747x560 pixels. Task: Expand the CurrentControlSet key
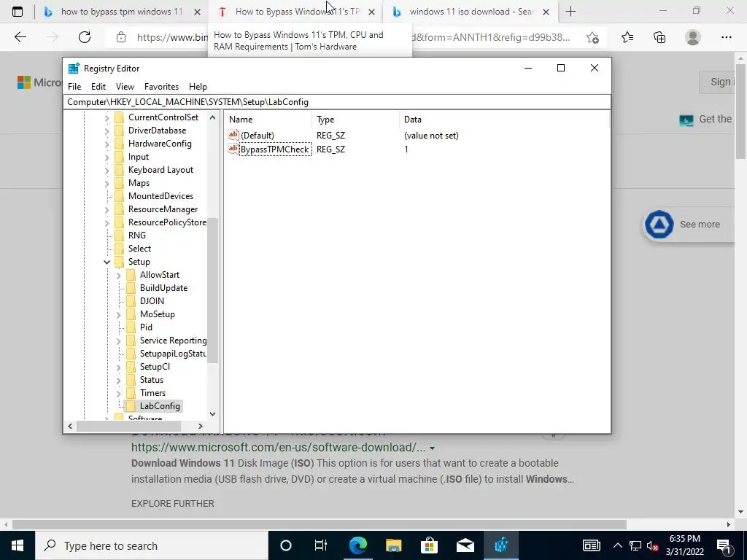click(x=107, y=117)
